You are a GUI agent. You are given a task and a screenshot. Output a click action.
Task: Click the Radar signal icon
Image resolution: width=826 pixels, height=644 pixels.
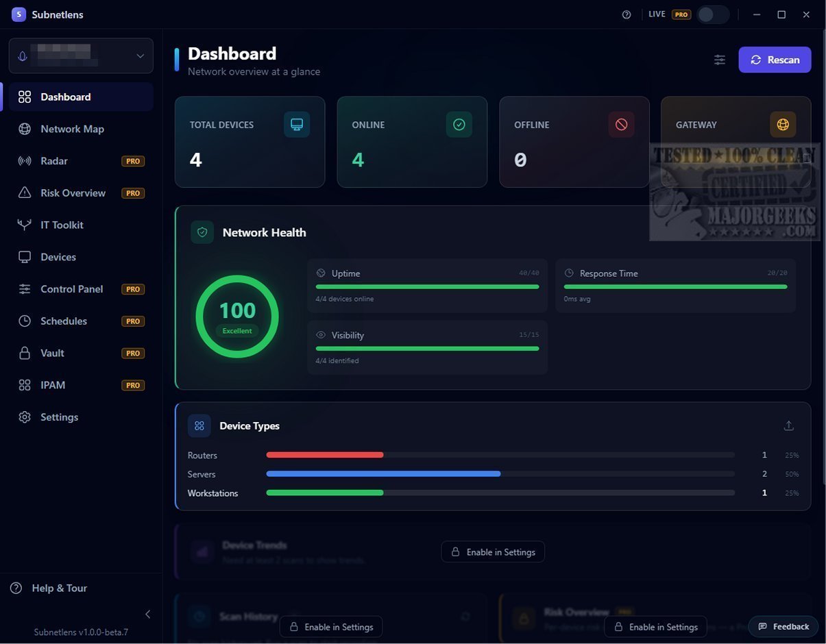(25, 161)
